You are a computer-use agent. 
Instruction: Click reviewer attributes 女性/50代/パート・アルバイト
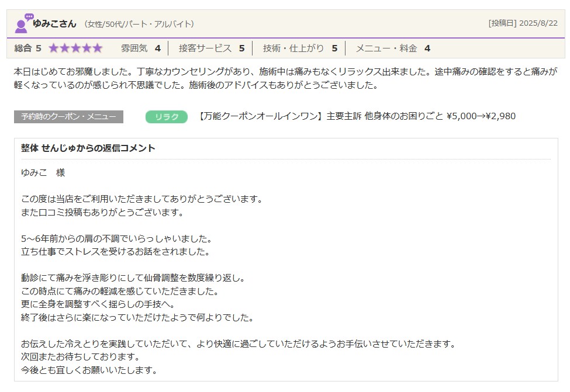(x=139, y=25)
